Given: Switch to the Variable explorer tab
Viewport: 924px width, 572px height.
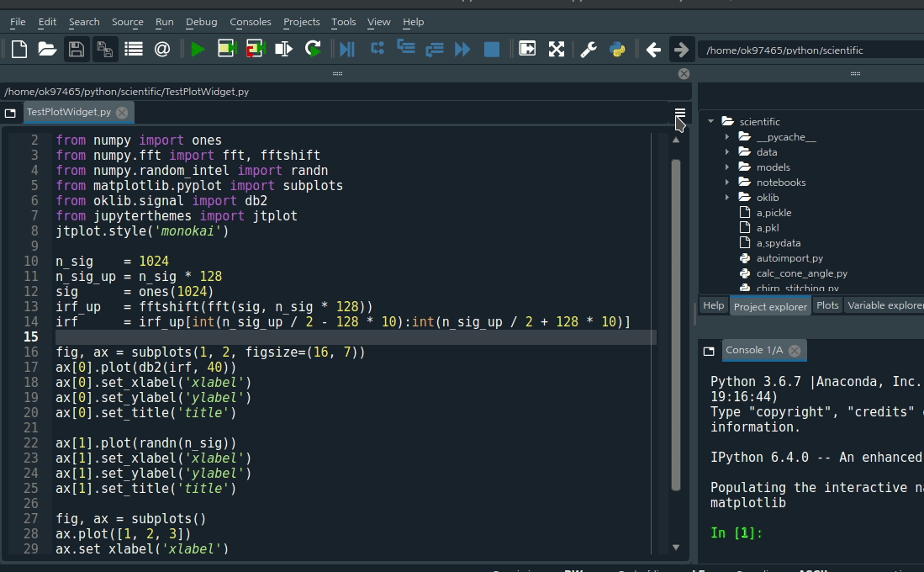Looking at the screenshot, I should click(884, 305).
